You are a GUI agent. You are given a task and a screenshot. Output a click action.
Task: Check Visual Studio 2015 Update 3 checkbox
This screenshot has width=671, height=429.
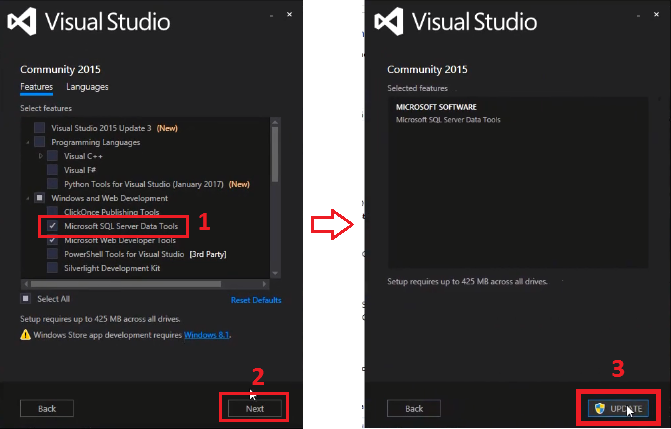tap(39, 128)
